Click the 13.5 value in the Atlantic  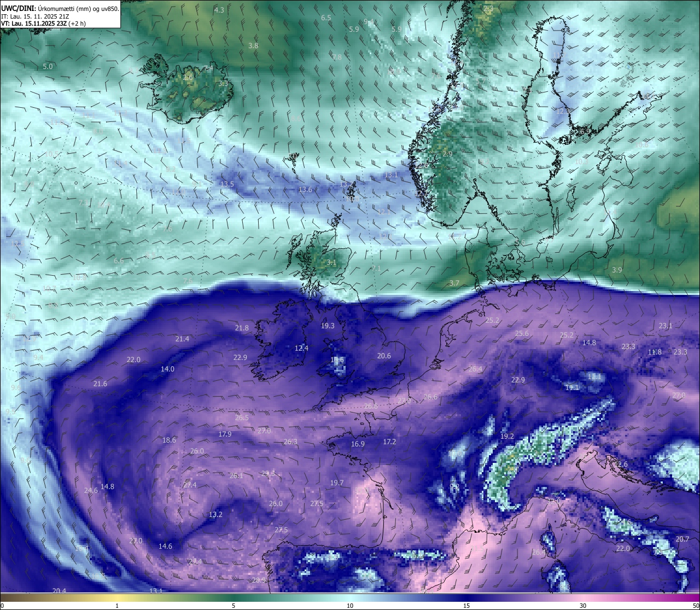coord(227,184)
